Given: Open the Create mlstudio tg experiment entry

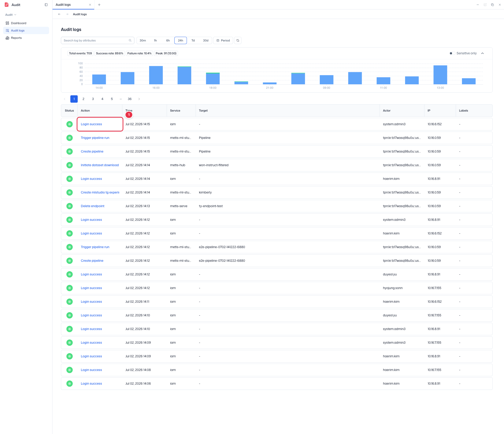Looking at the screenshot, I should point(100,192).
